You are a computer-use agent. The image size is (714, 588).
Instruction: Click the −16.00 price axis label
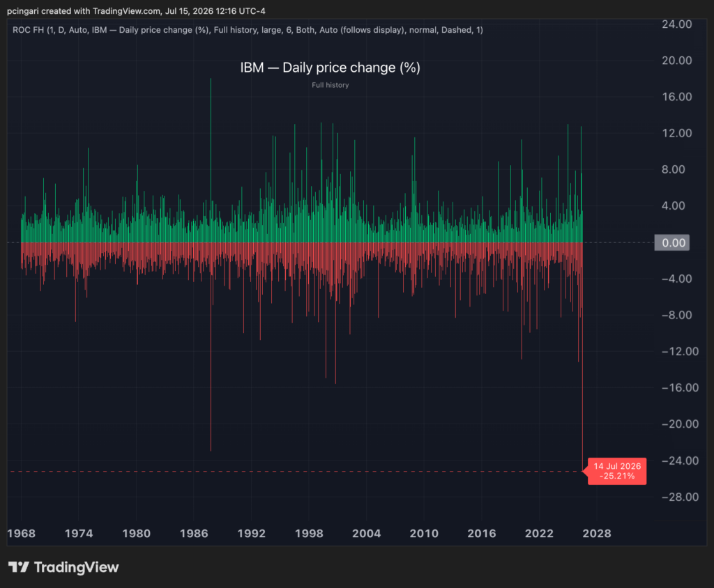(x=680, y=388)
